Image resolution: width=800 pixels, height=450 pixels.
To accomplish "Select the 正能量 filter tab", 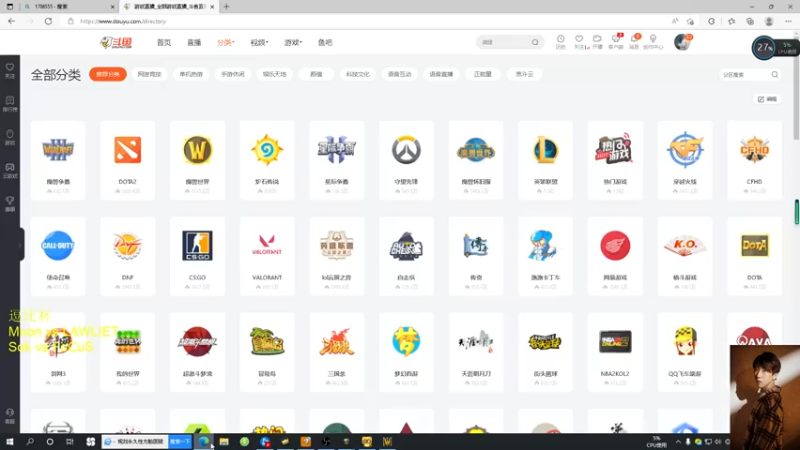I will 483,74.
